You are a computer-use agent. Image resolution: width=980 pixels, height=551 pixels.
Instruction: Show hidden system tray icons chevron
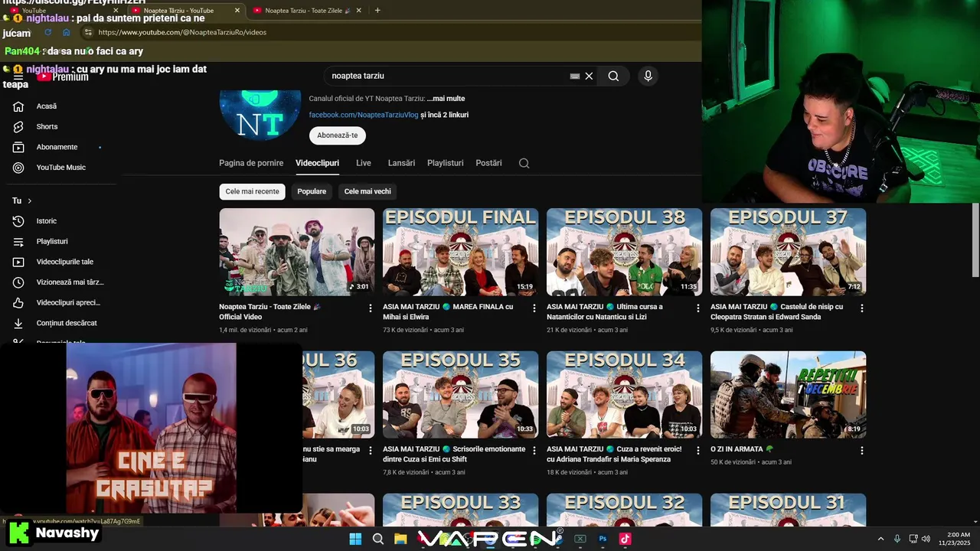pyautogui.click(x=880, y=539)
